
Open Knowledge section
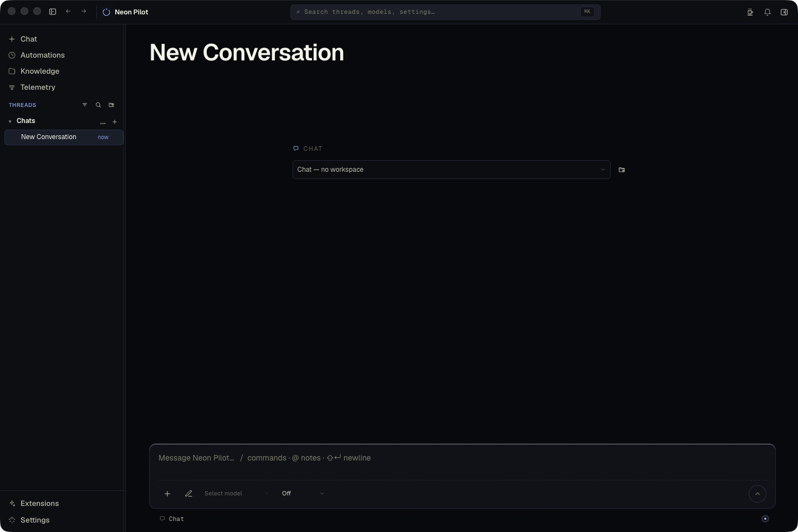pos(62,71)
